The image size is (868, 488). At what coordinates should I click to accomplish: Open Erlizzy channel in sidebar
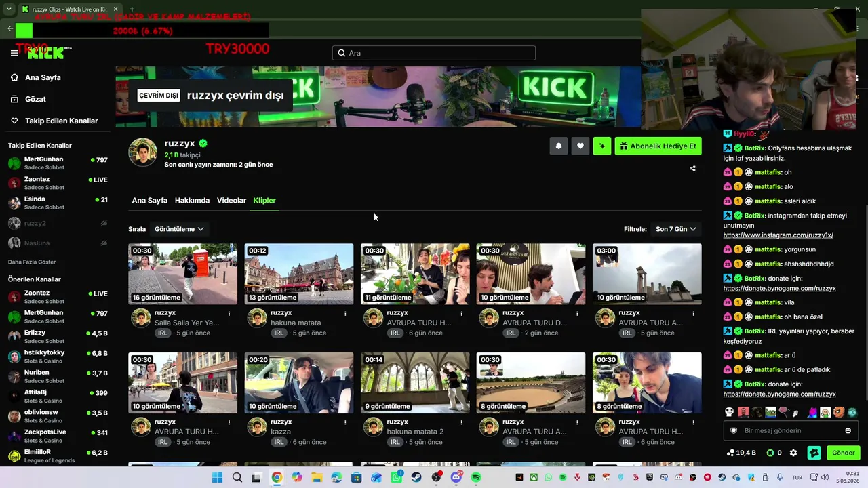pyautogui.click(x=58, y=337)
